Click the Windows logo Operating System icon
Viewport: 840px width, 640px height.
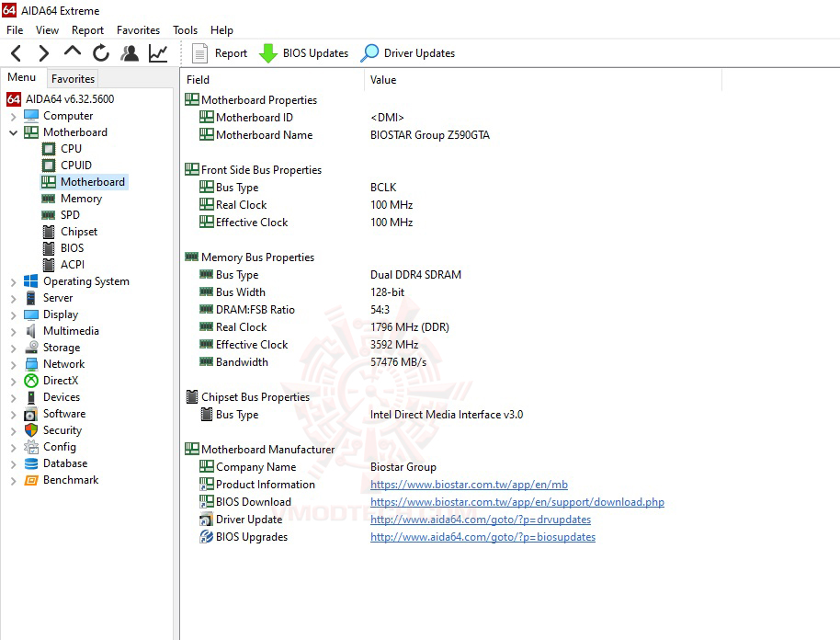pyautogui.click(x=31, y=281)
